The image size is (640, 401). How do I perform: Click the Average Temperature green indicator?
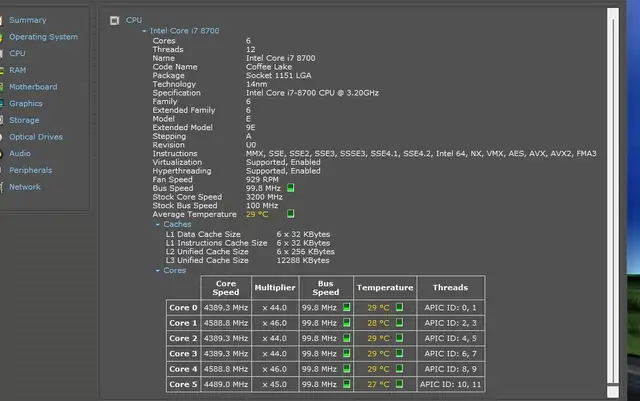291,214
